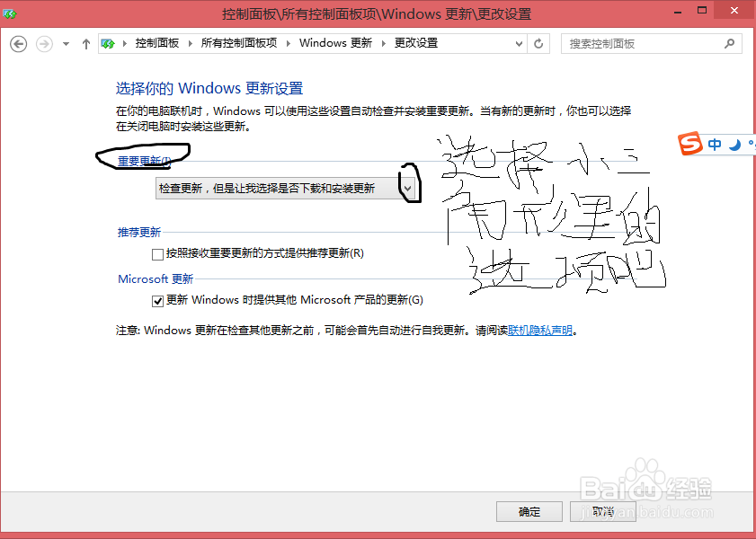Click the search magnifier icon
Viewport: 756px width, 539px height.
pos(730,44)
